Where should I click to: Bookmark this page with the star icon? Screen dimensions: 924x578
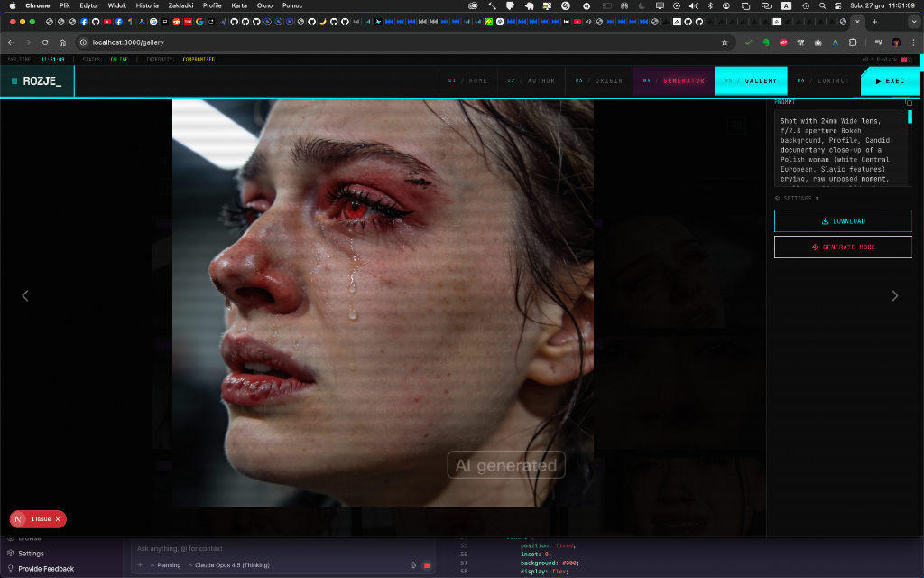pos(724,42)
